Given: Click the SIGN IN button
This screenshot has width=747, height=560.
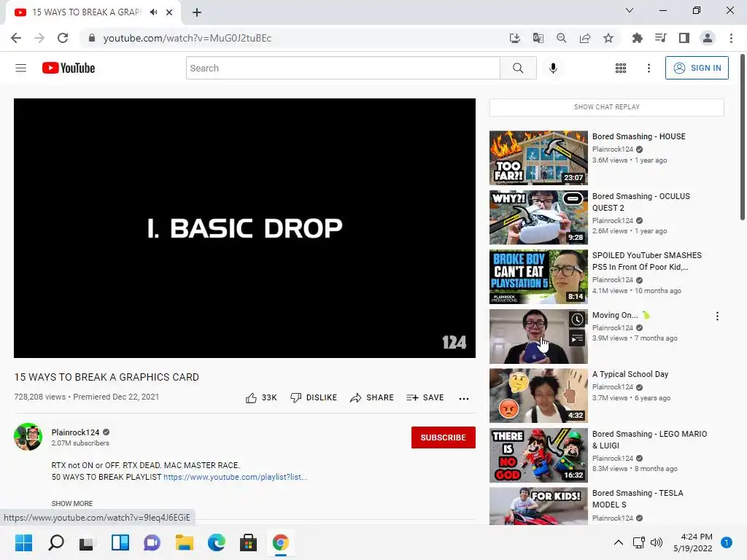Looking at the screenshot, I should click(697, 68).
